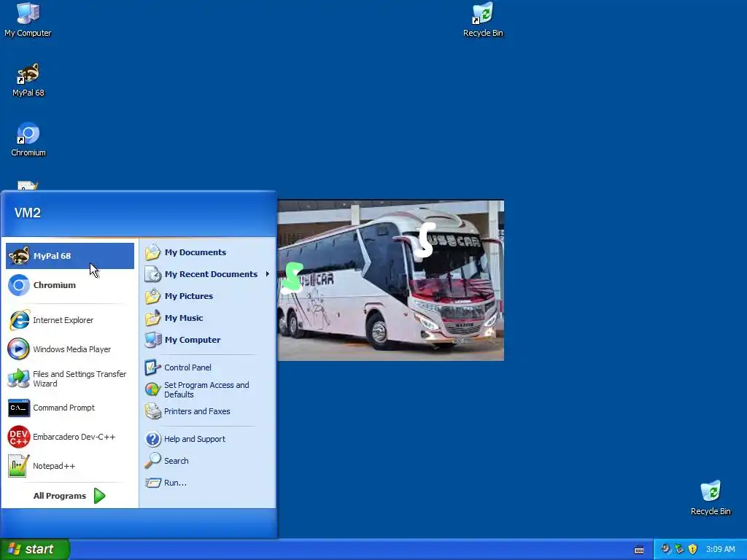Expand the My Recent Documents submenu
The image size is (747, 560).
pyautogui.click(x=207, y=274)
